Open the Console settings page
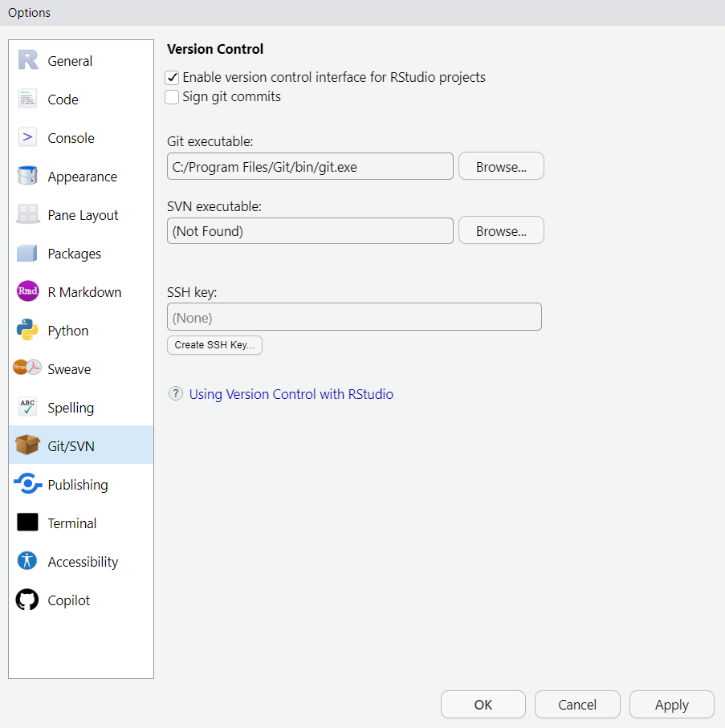Screen dimensions: 725x728 (x=81, y=138)
